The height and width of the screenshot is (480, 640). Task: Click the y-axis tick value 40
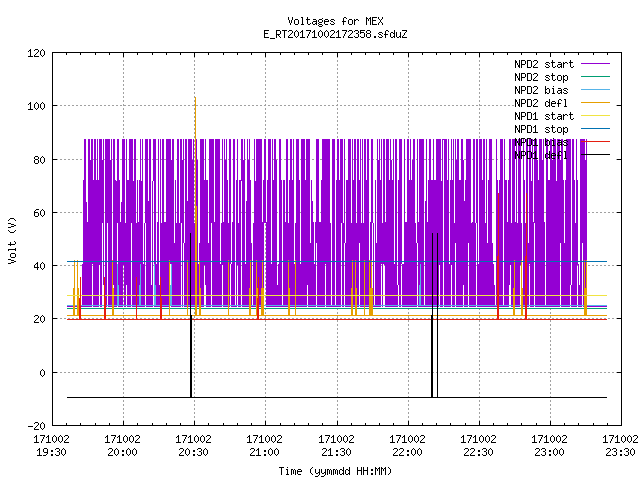pyautogui.click(x=40, y=266)
